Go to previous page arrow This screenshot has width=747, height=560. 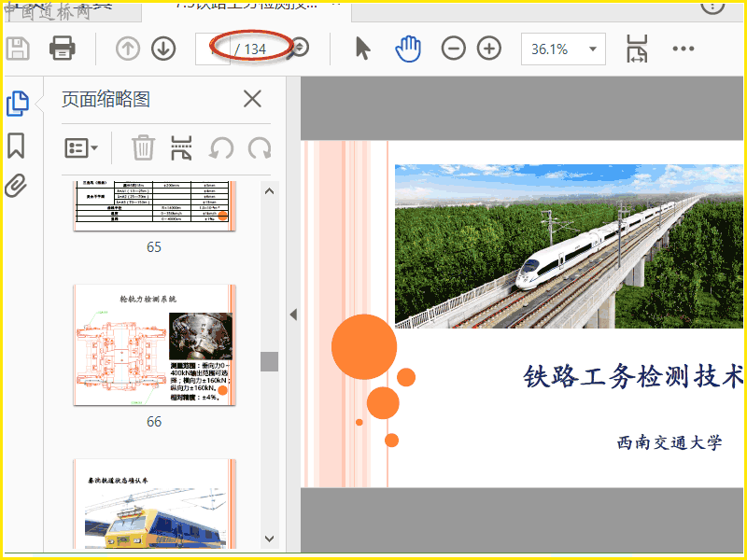pos(128,49)
